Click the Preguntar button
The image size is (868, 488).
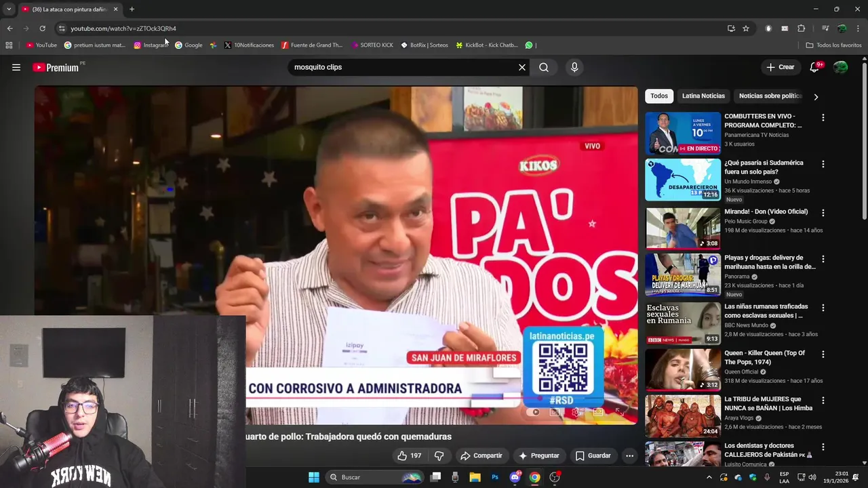point(538,455)
